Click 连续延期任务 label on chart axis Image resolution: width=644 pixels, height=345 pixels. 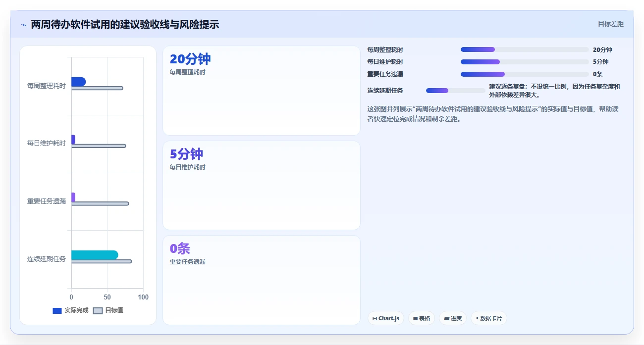tap(47, 259)
